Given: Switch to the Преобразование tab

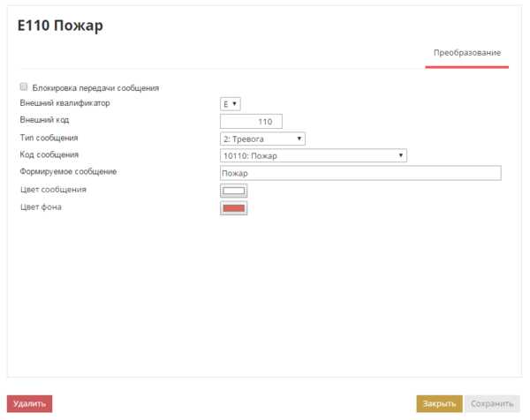Looking at the screenshot, I should point(466,53).
